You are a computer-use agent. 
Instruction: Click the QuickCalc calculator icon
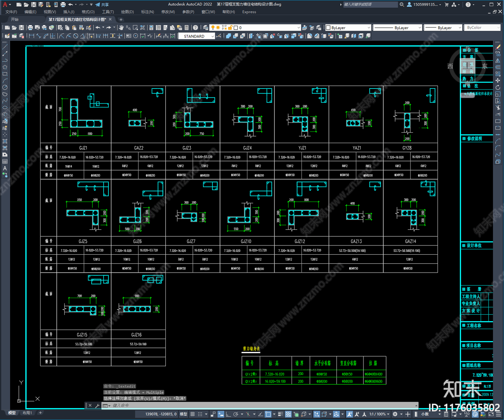tap(186, 28)
